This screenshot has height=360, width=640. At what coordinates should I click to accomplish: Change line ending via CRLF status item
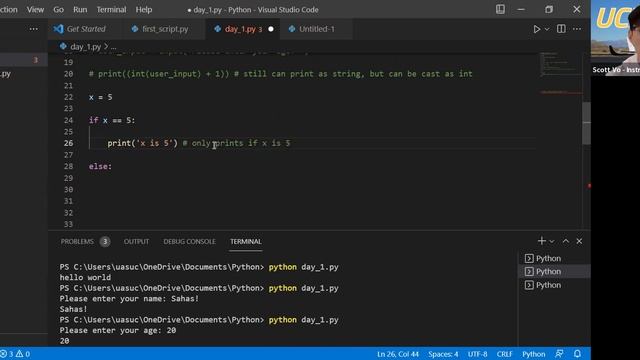click(x=504, y=354)
